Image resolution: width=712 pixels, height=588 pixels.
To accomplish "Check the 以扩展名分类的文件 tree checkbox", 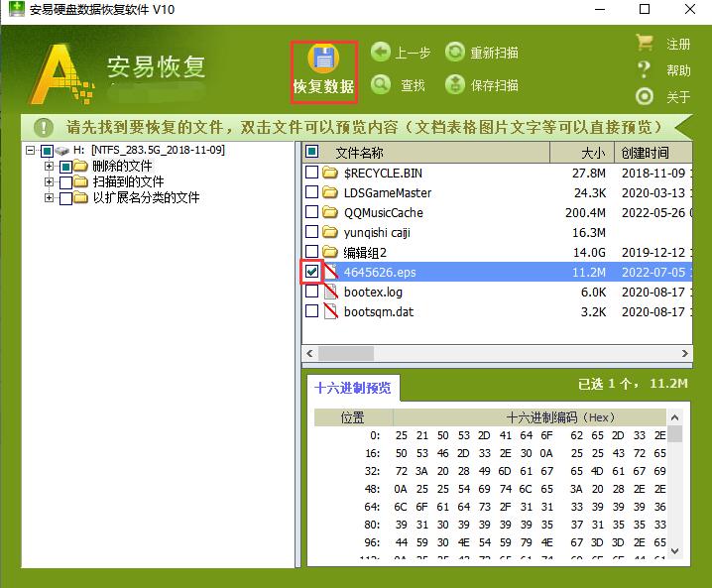I will pyautogui.click(x=65, y=198).
